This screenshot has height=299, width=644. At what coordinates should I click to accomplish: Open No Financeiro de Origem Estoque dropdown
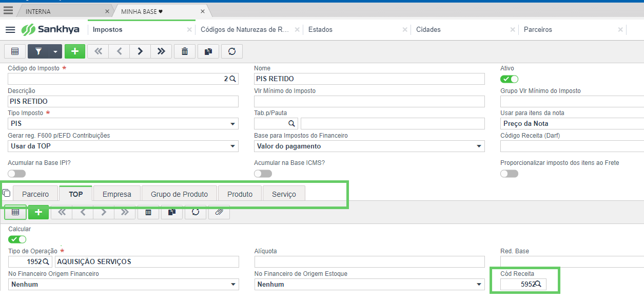pos(369,284)
